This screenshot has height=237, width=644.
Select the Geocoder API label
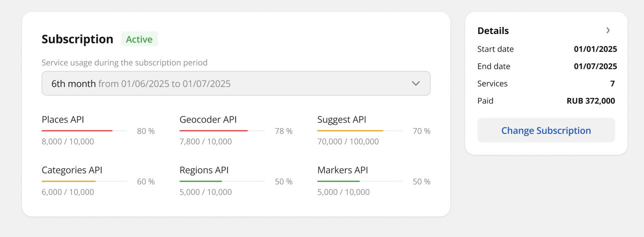point(208,119)
